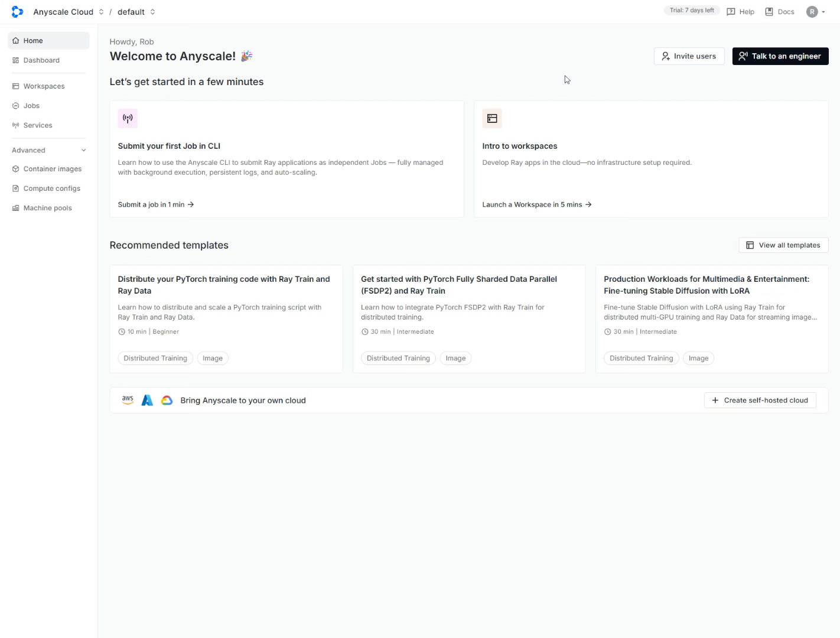
Task: Click the Services broadcast icon in sidebar
Action: pos(16,125)
